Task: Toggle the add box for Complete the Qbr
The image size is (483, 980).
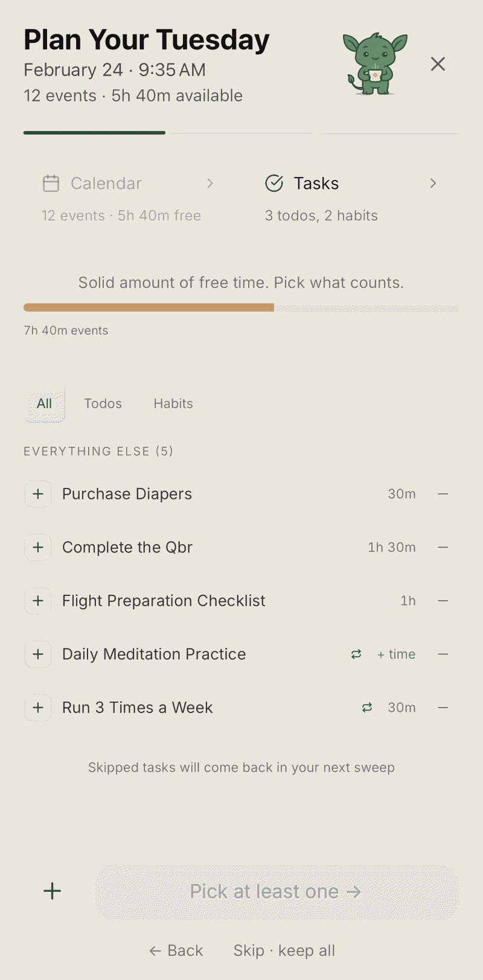Action: coord(38,547)
